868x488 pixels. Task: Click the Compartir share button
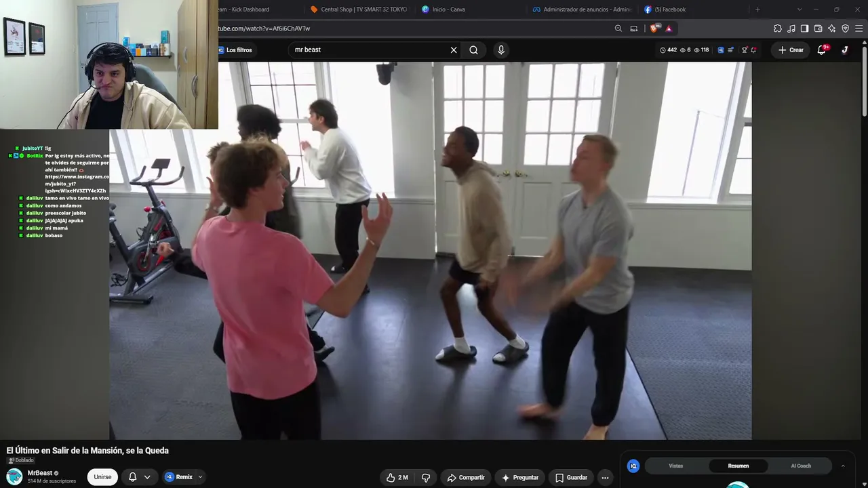click(x=466, y=478)
